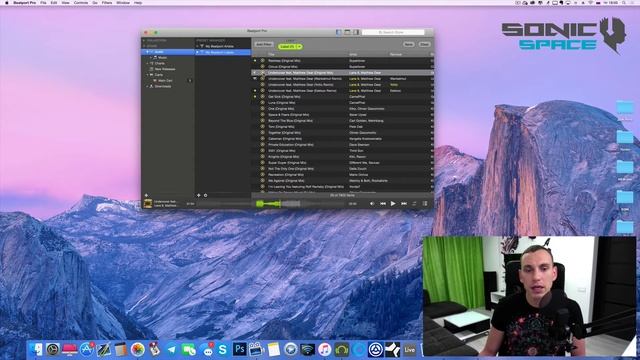
Task: Expand the Charts item's disclosure triangle
Action: tap(148, 63)
